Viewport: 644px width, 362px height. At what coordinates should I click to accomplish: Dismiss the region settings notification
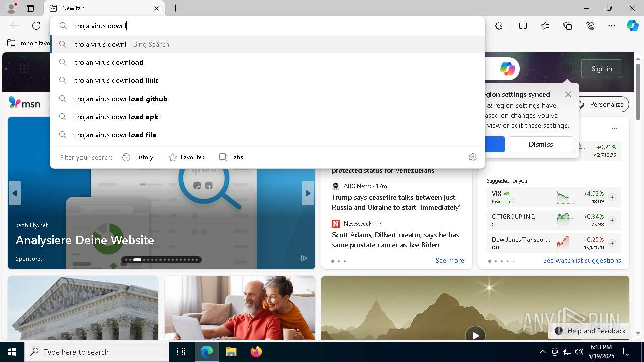click(x=541, y=144)
